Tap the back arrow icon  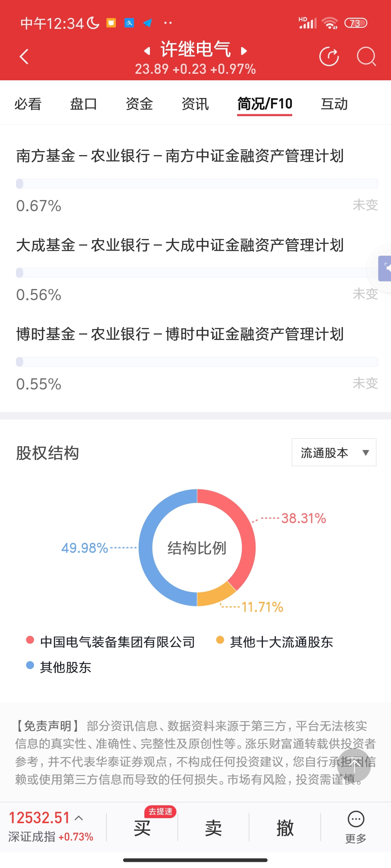coord(24,57)
